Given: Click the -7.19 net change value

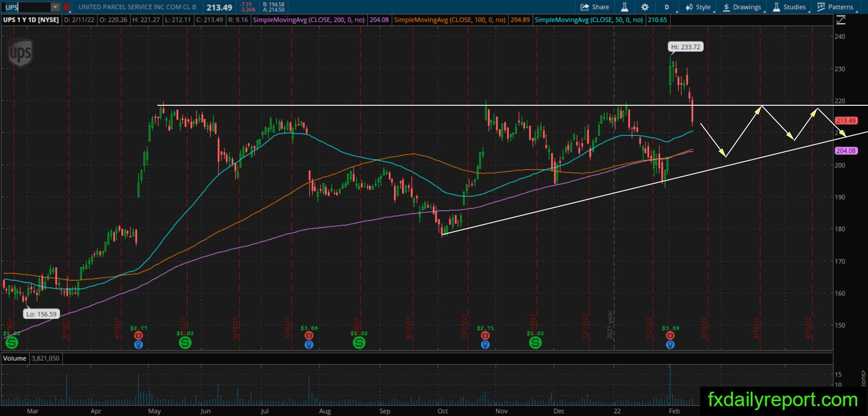Looking at the screenshot, I should click(245, 5).
